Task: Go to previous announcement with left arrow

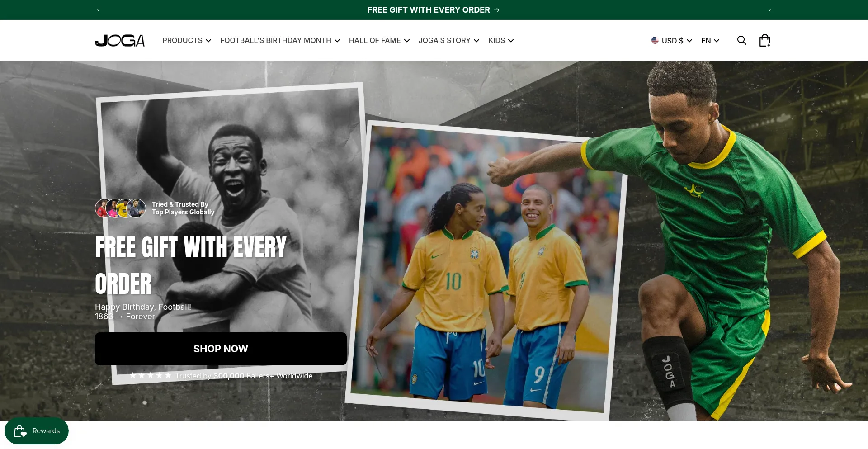Action: 98,10
